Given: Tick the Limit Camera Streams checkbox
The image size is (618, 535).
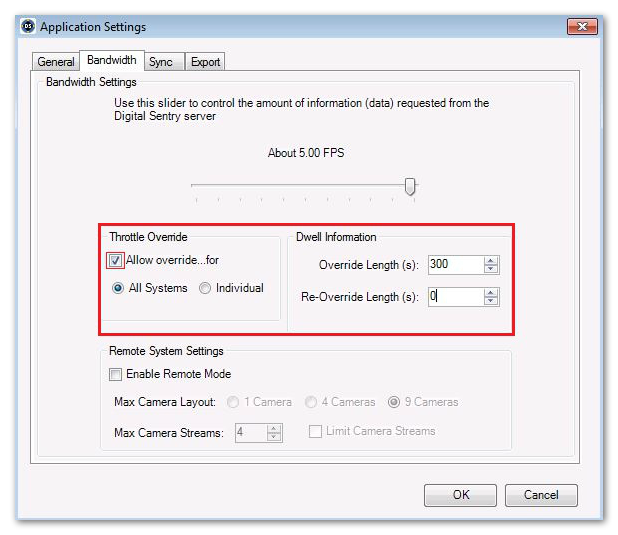Looking at the screenshot, I should pos(315,431).
